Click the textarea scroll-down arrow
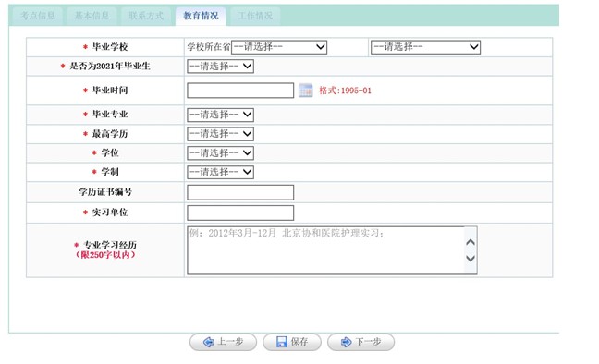 tap(471, 258)
